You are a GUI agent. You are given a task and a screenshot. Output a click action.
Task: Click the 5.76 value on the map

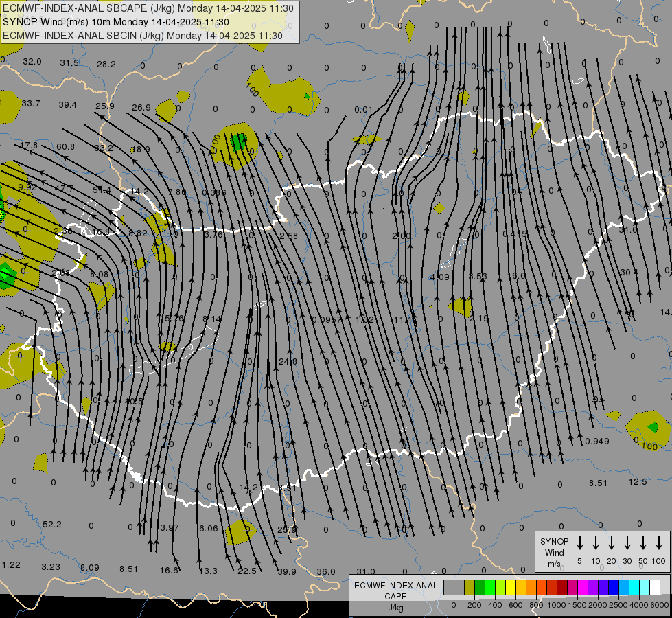tap(174, 318)
